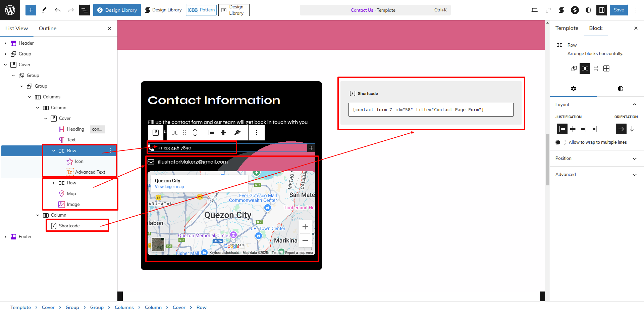644x313 pixels.
Task: Switch to the Stack variation icon
Action: point(596,69)
